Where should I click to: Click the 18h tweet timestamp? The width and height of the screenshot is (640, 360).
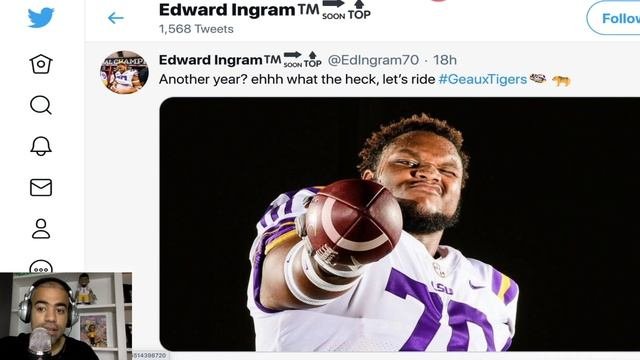[x=444, y=60]
